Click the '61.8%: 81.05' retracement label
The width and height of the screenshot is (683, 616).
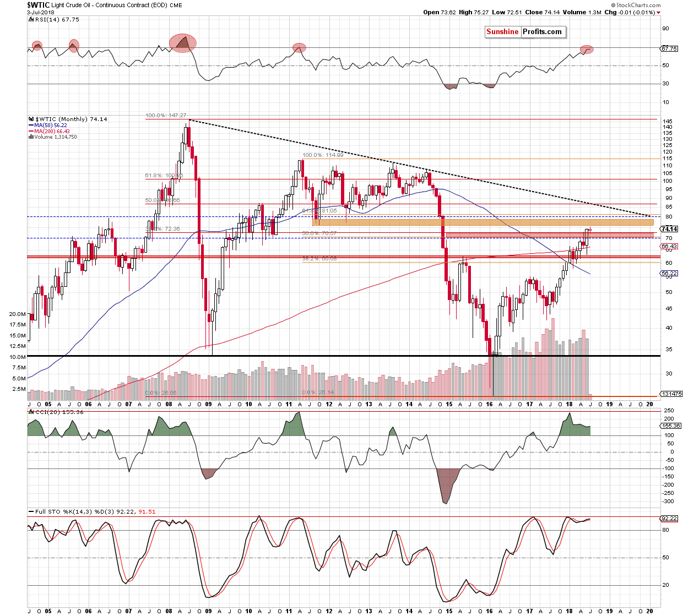(x=319, y=211)
